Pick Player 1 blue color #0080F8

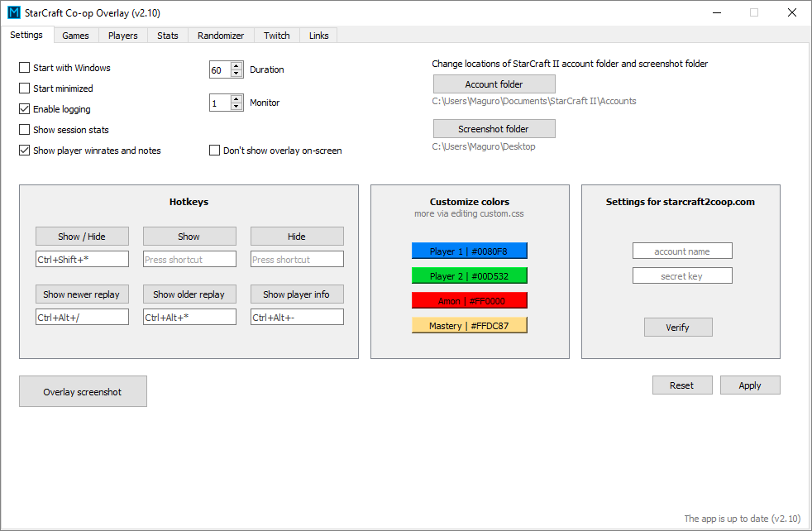click(469, 251)
